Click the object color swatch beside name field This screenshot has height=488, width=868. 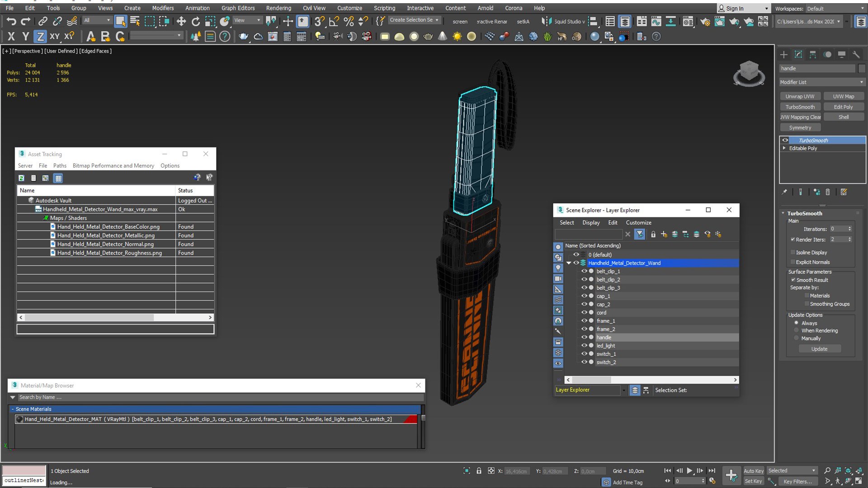coord(862,69)
